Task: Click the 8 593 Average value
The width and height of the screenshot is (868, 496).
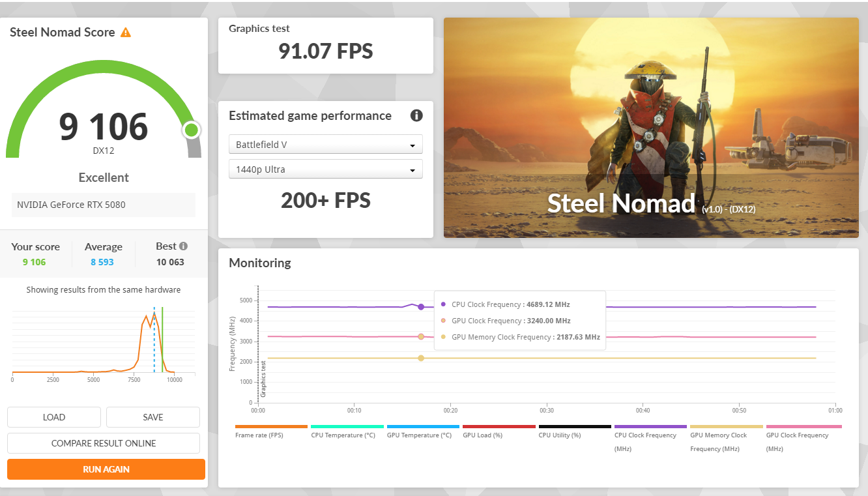Action: [x=103, y=262]
